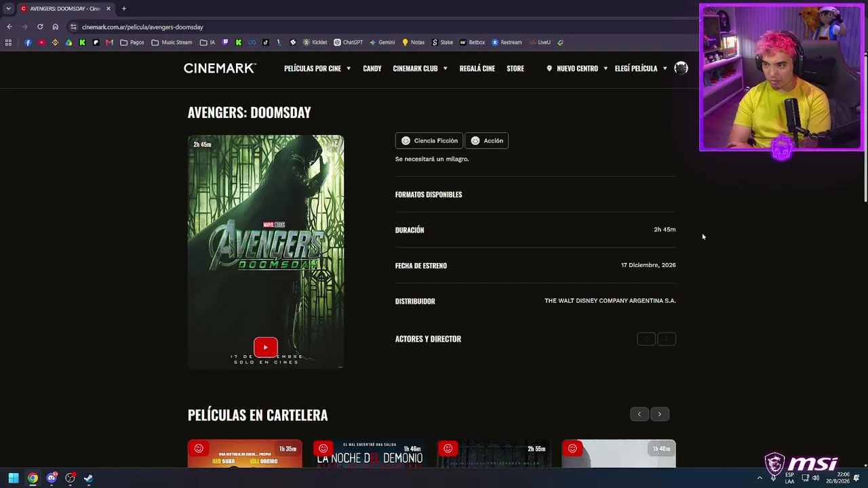Go to the Candy menu item

[372, 68]
